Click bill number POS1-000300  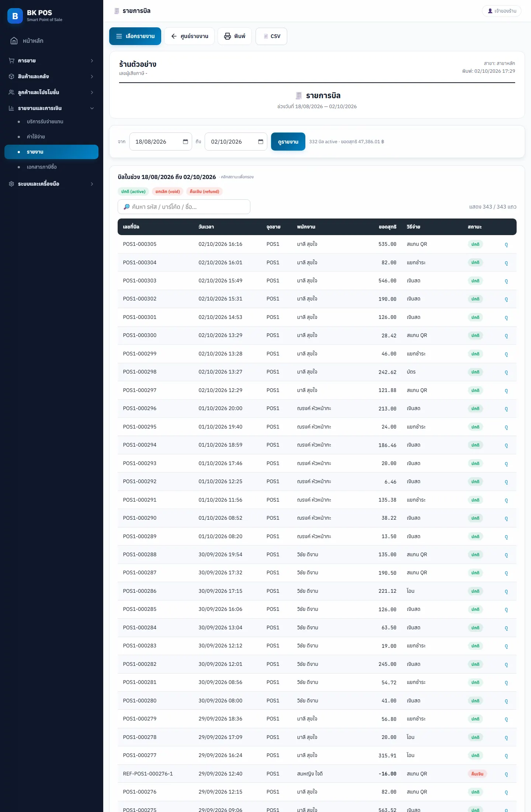(x=140, y=336)
